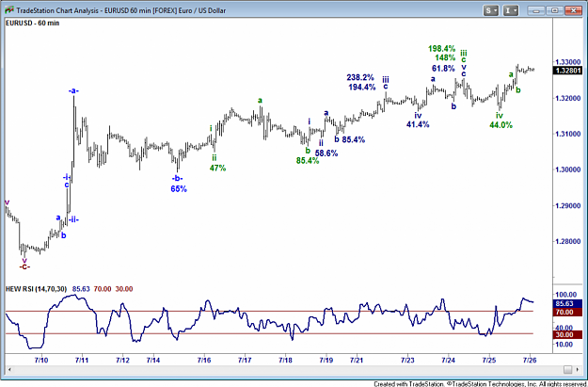This screenshot has height=387, width=588.
Task: Click the 70.00 overbought marker on the RSI axis
Action: [x=567, y=312]
